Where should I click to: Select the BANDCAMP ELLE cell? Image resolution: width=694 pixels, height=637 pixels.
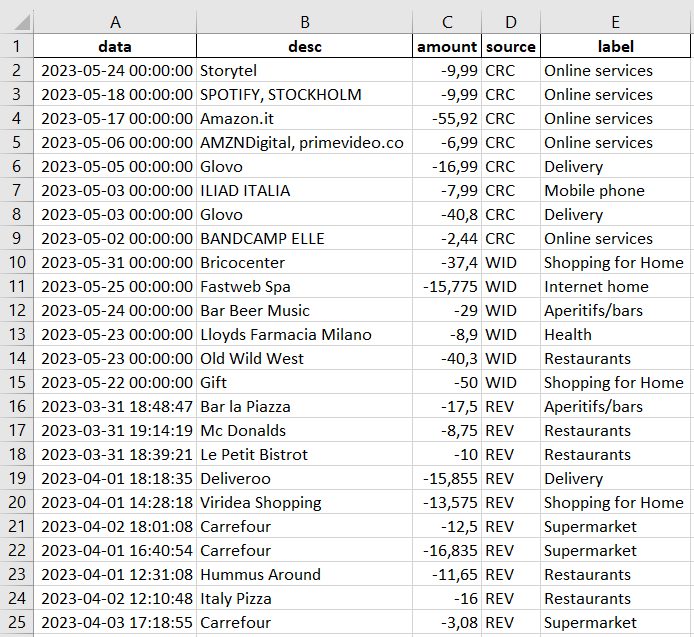point(305,238)
